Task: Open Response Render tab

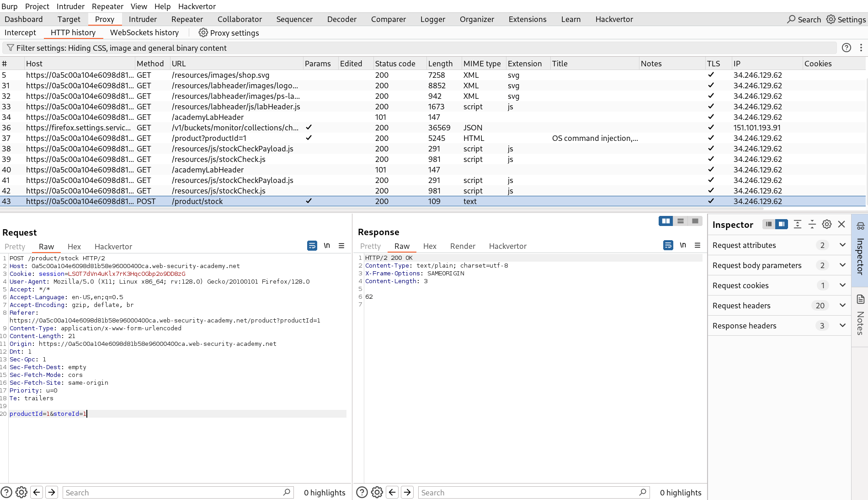Action: coord(463,246)
